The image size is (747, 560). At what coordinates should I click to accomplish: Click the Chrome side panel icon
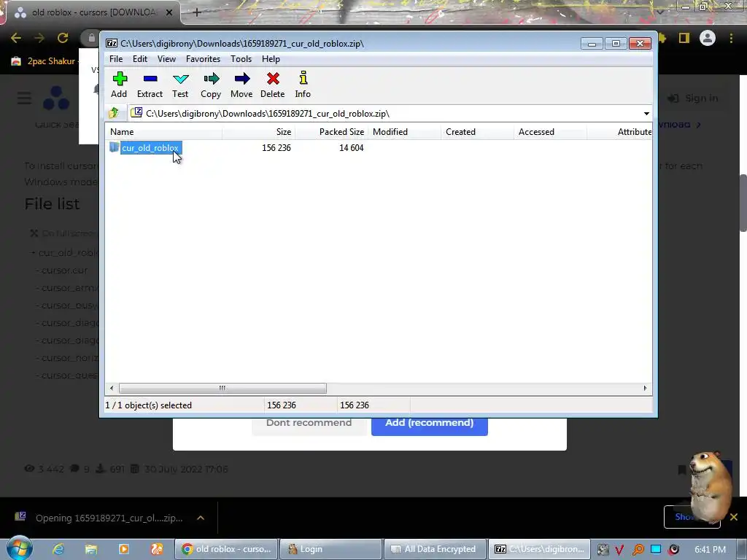point(684,38)
